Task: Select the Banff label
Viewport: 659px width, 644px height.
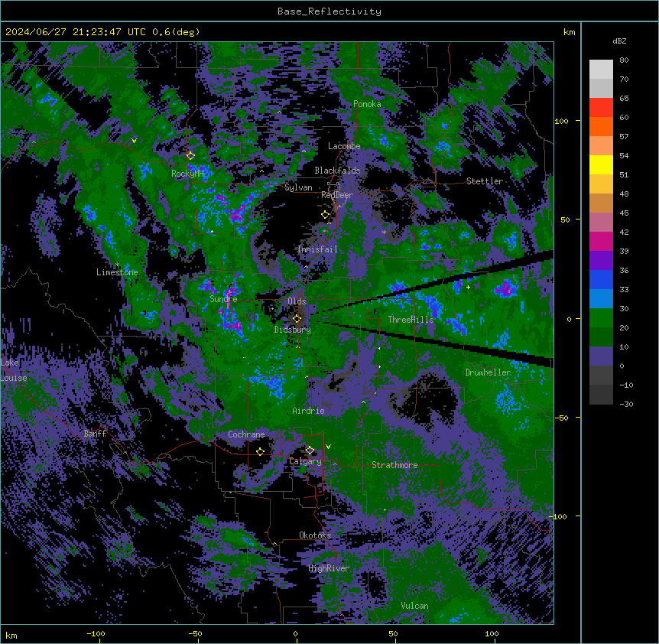Action: [x=95, y=434]
